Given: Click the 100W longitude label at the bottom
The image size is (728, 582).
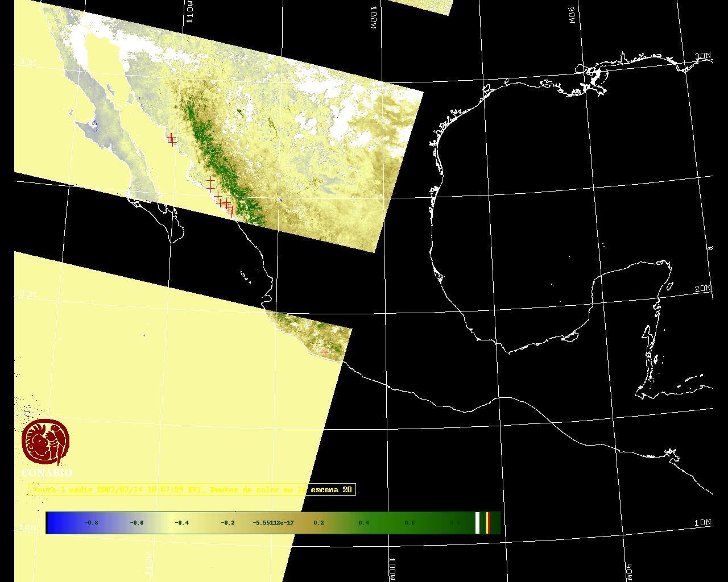Looking at the screenshot, I should coord(392,569).
